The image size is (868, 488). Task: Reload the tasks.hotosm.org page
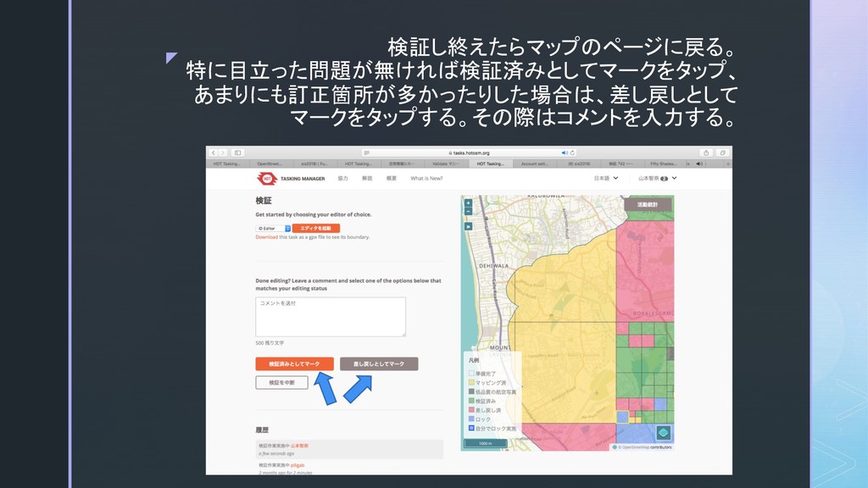point(572,152)
